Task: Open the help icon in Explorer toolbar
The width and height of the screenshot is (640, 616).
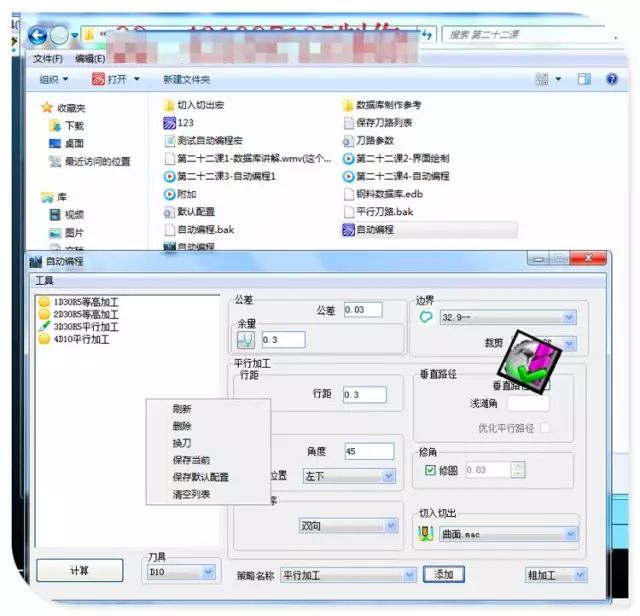Action: [612, 79]
